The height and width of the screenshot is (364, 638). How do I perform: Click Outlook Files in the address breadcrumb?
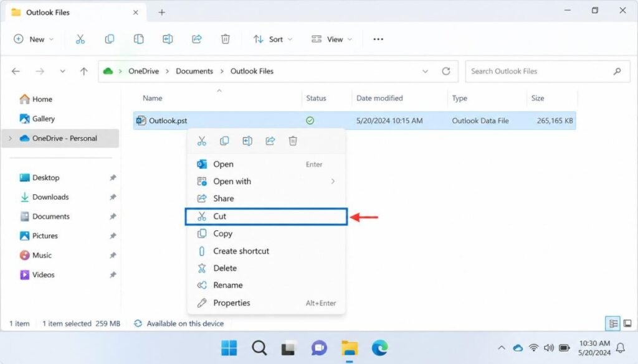click(x=252, y=71)
